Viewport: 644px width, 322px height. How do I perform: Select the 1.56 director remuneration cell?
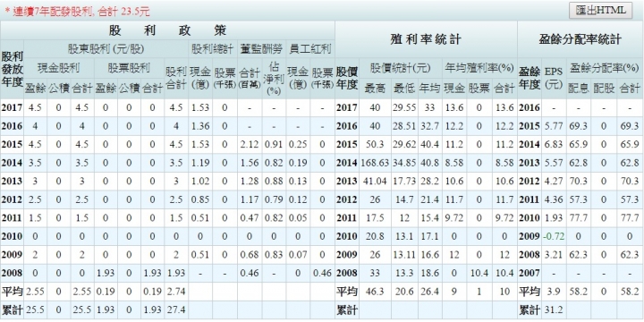tap(250, 163)
